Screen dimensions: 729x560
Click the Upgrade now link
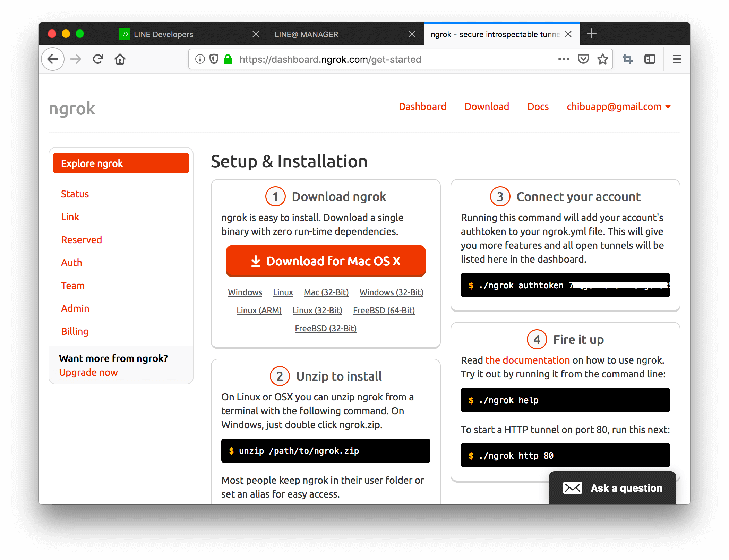[x=88, y=372]
